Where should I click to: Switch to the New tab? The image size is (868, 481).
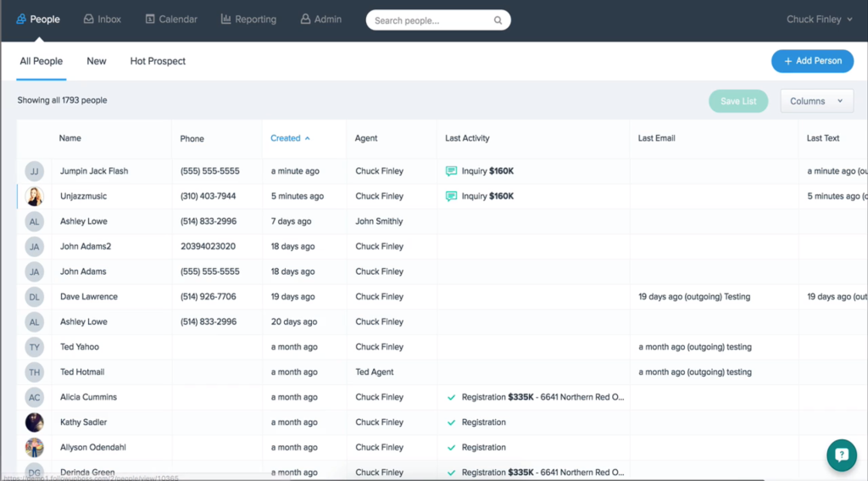[x=97, y=62]
